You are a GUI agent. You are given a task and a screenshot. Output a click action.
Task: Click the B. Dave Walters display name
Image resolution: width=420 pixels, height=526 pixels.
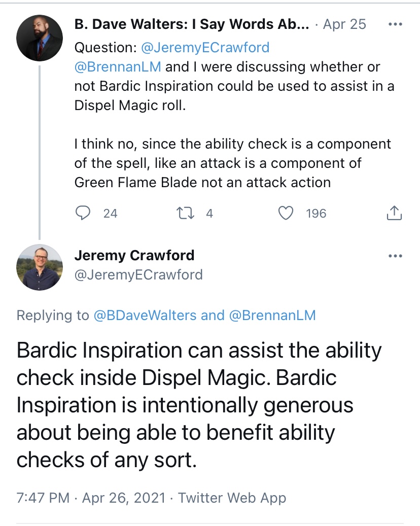[x=191, y=24]
